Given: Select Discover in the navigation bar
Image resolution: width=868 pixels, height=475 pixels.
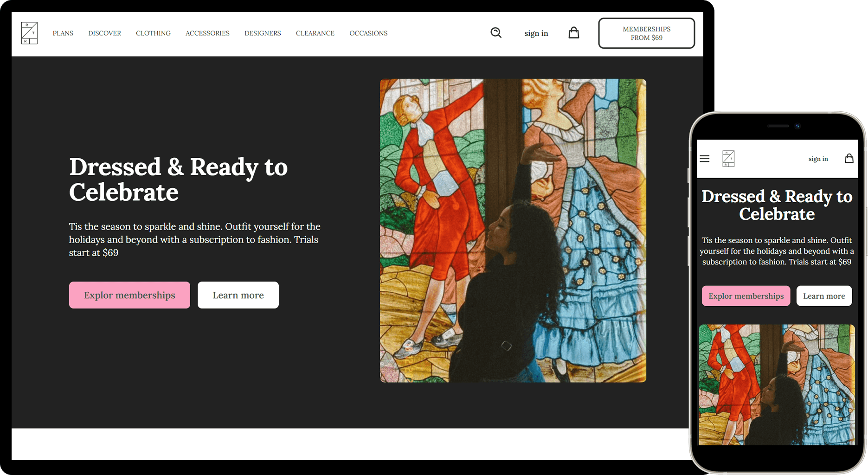Looking at the screenshot, I should pos(104,33).
